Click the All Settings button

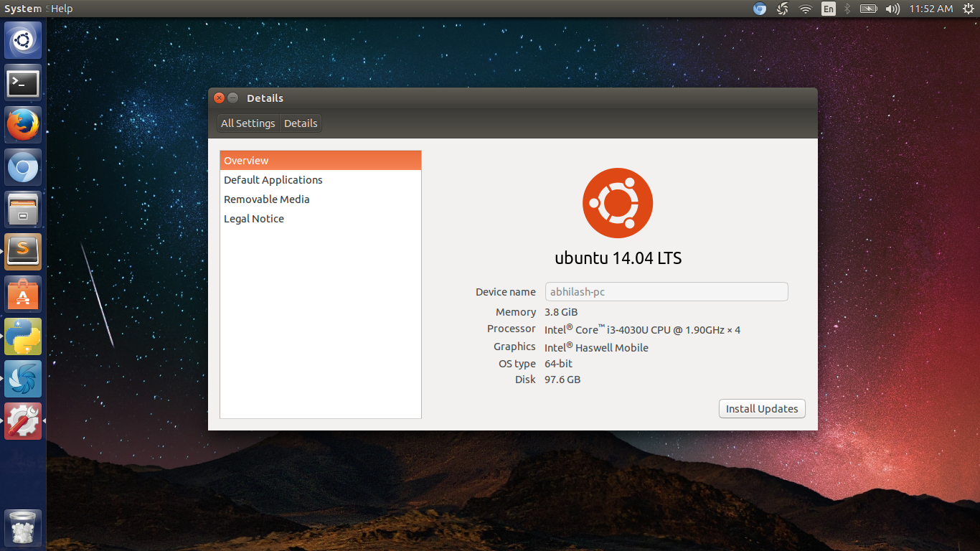coord(248,123)
